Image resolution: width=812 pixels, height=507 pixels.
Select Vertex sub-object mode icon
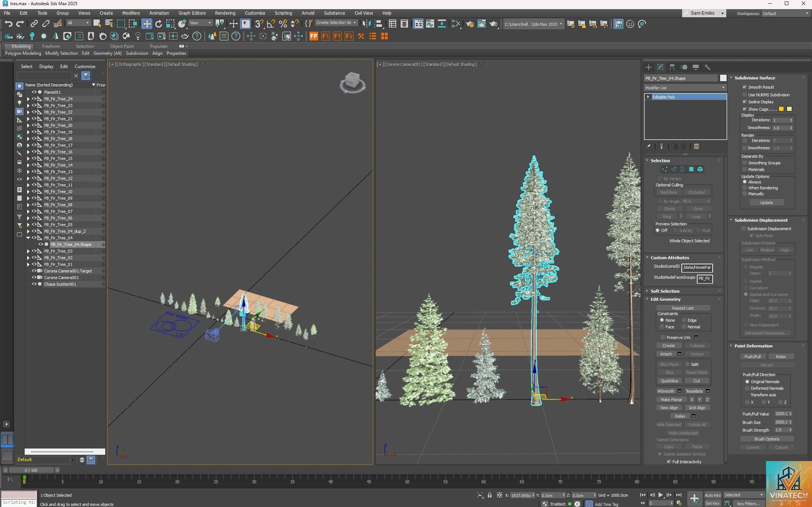[664, 169]
